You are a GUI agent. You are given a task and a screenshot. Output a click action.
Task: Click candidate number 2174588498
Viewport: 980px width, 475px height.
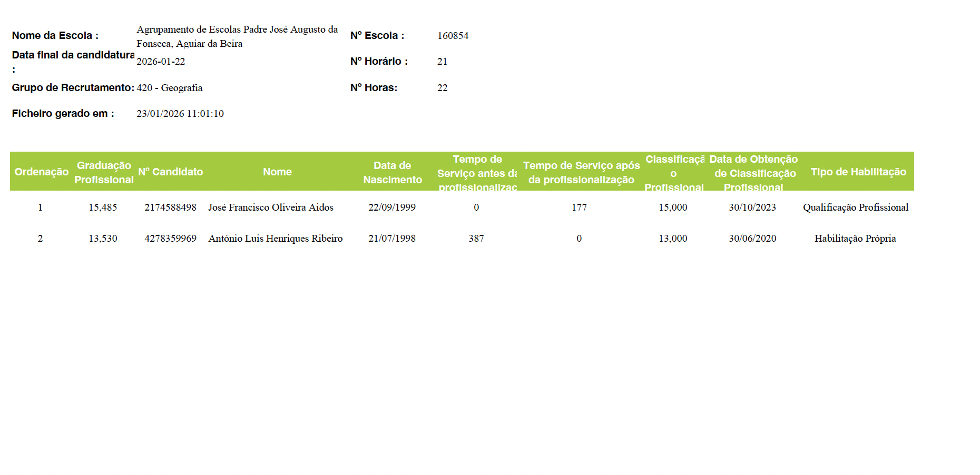(170, 207)
